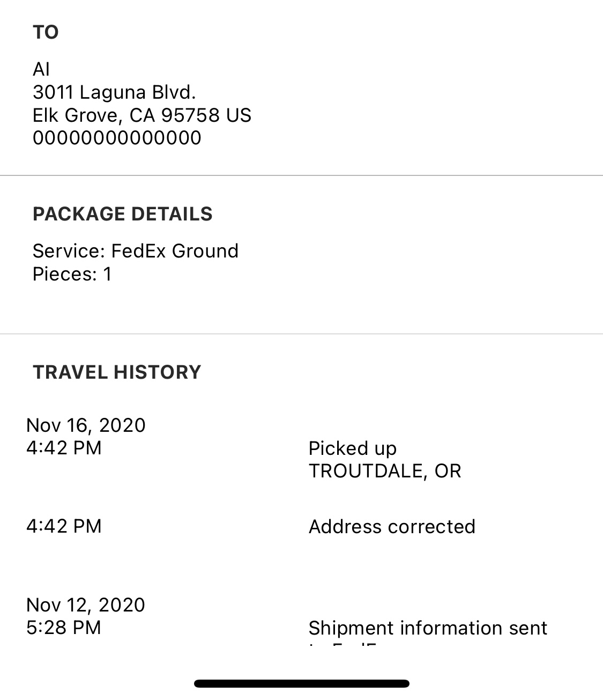Select the Picked up status entry

tap(352, 448)
